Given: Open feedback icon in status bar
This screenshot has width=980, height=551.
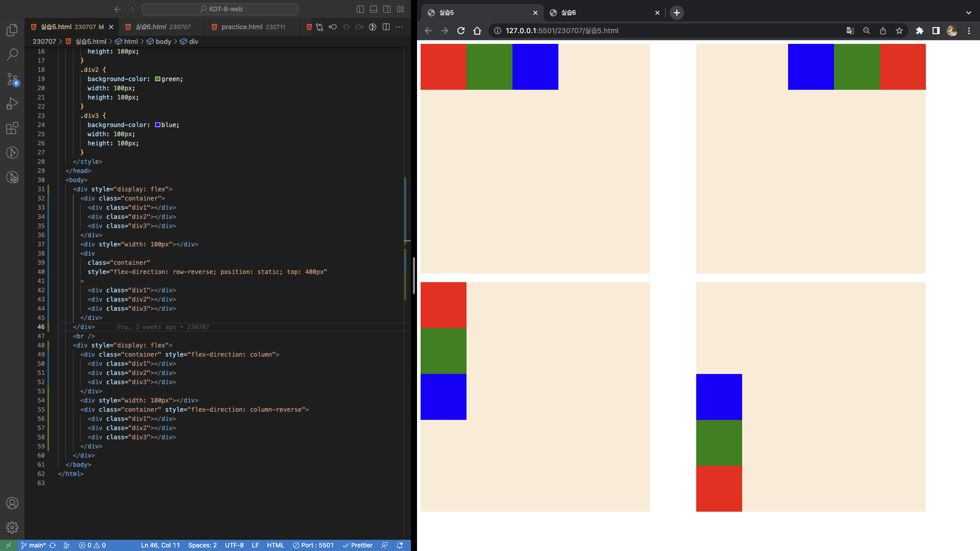Looking at the screenshot, I should pos(385,545).
